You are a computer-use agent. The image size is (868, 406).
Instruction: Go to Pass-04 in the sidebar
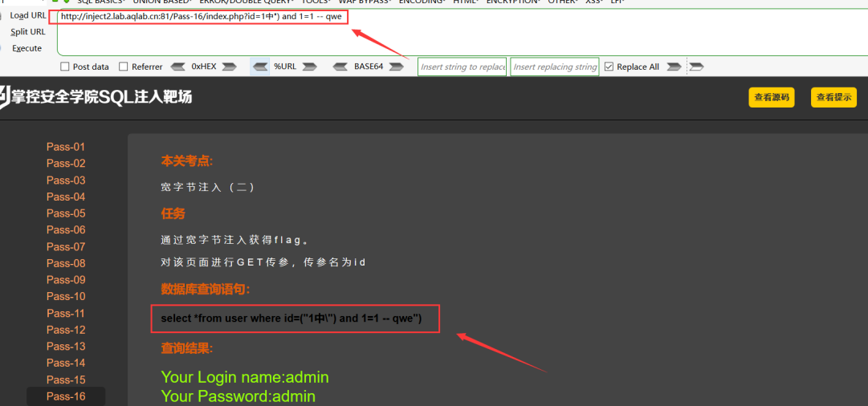(x=66, y=197)
